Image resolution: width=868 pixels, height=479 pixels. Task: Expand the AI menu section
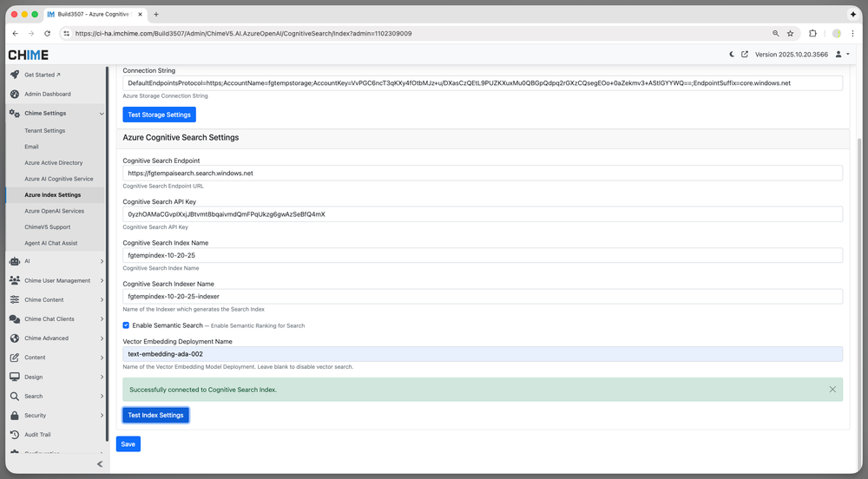(x=102, y=261)
